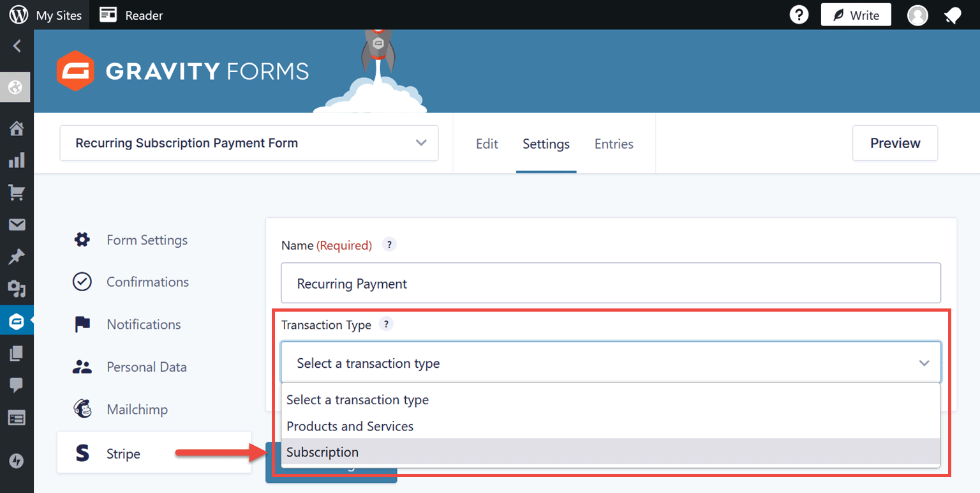Open Stripe feed settings
Screen dimensions: 980x493
pos(154,453)
